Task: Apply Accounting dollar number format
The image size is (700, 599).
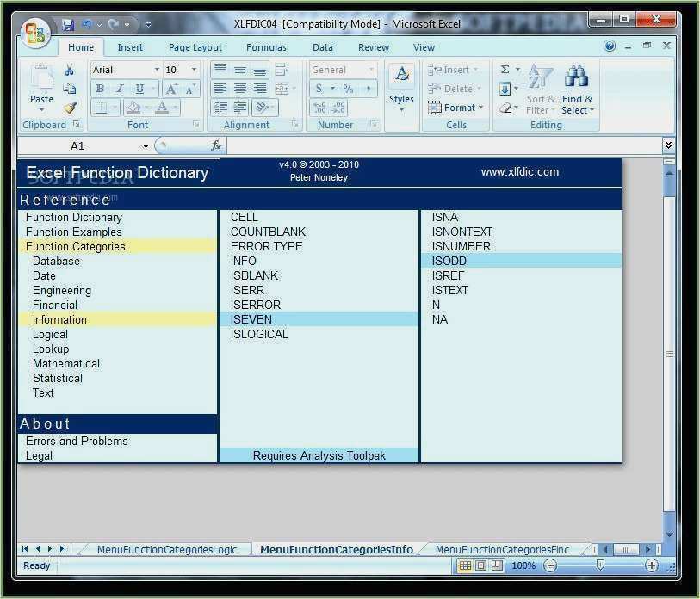Action: [x=319, y=89]
